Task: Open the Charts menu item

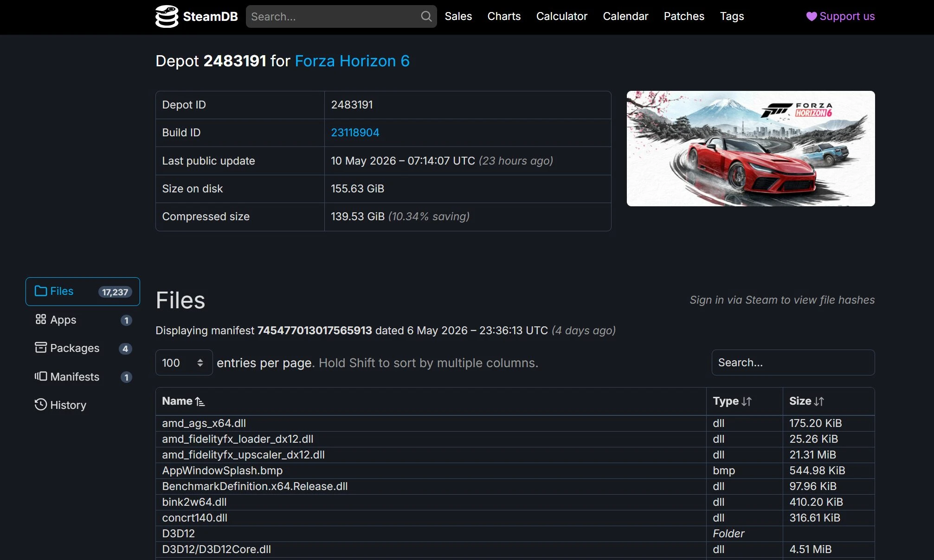Action: [504, 17]
